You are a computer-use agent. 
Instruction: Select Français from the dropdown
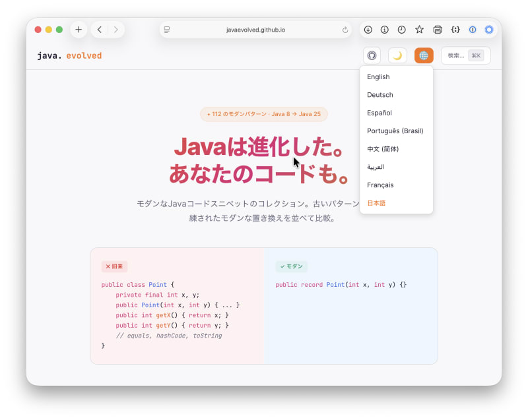(380, 185)
